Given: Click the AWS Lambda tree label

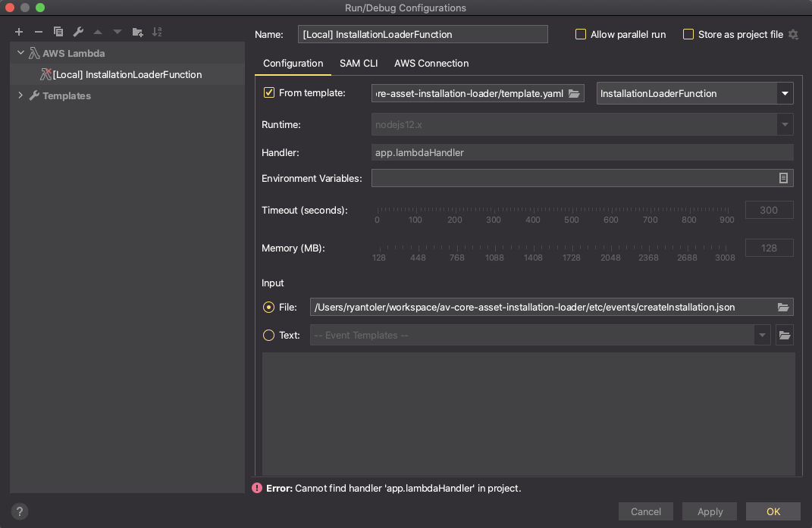Looking at the screenshot, I should pos(74,53).
